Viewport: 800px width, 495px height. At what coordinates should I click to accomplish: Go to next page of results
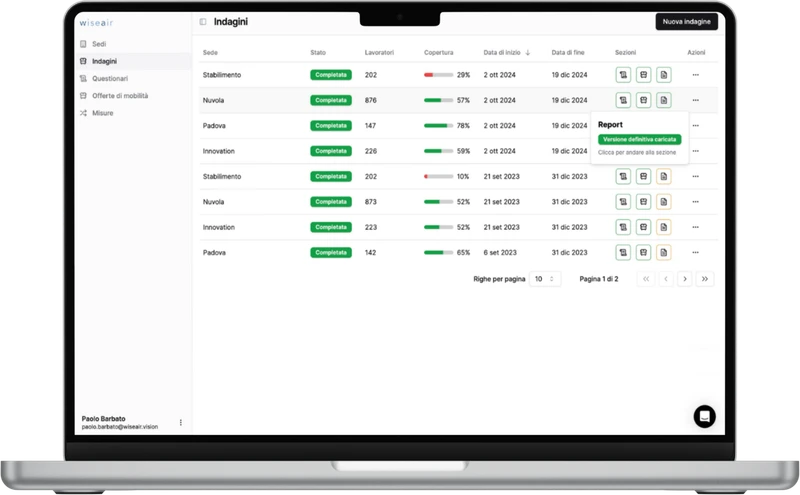[x=685, y=279]
